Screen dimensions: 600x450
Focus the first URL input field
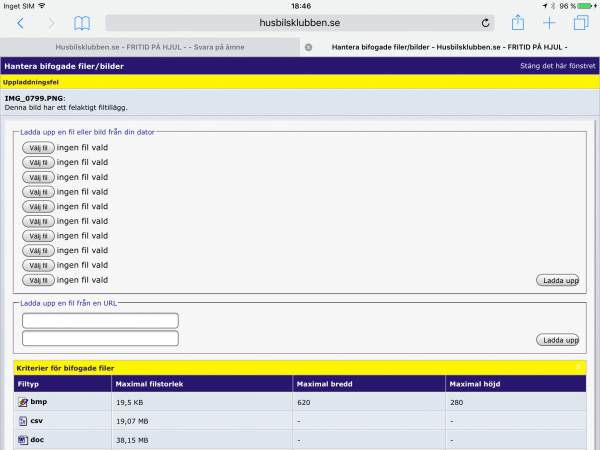point(100,320)
